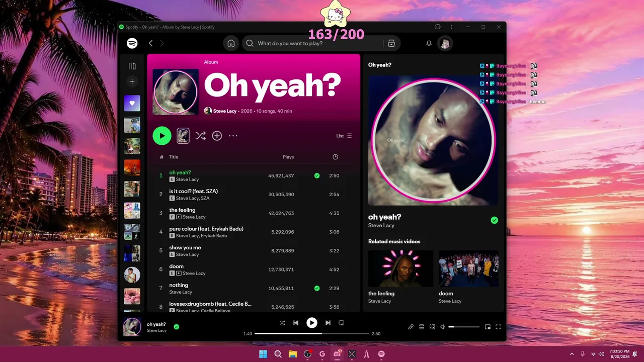Open more options for the album
Viewport: 644px width, 362px height.
[233, 136]
